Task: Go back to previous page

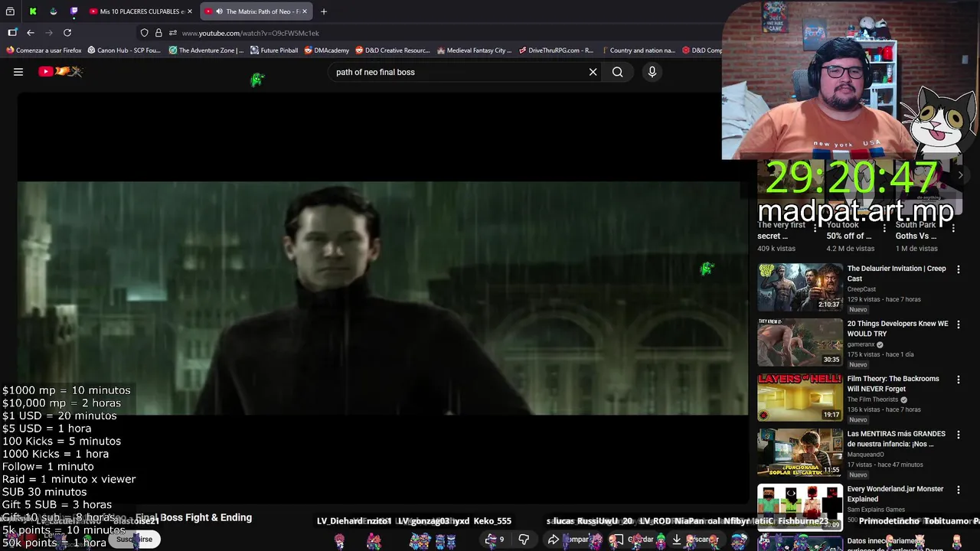Action: coord(31,33)
